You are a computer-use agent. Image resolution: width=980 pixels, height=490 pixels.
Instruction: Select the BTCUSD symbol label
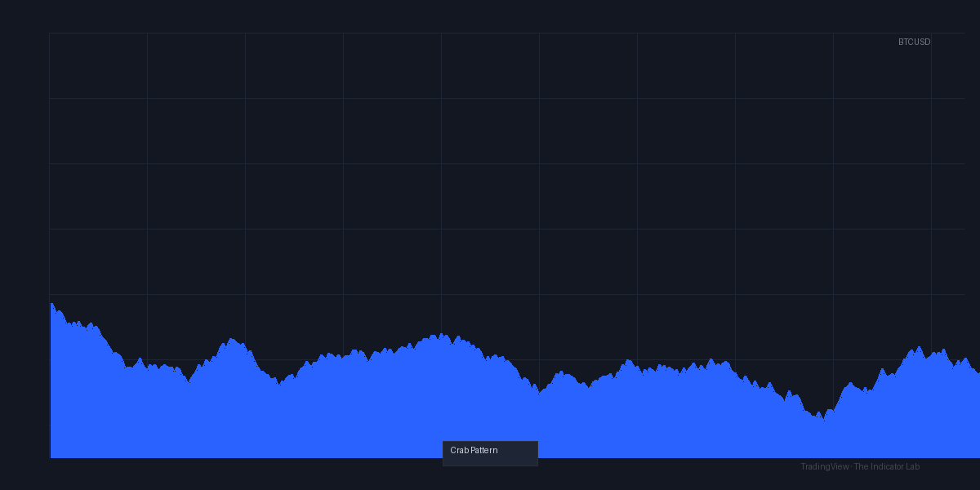coord(914,42)
